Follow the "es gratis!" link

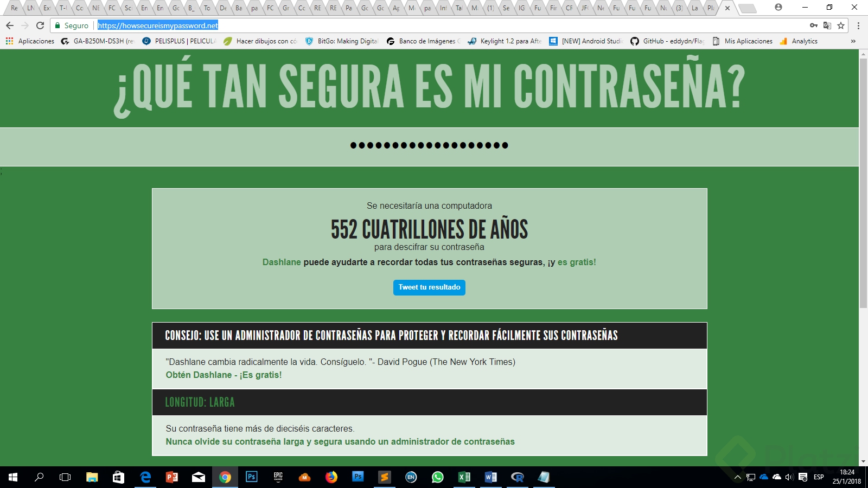[x=577, y=262]
